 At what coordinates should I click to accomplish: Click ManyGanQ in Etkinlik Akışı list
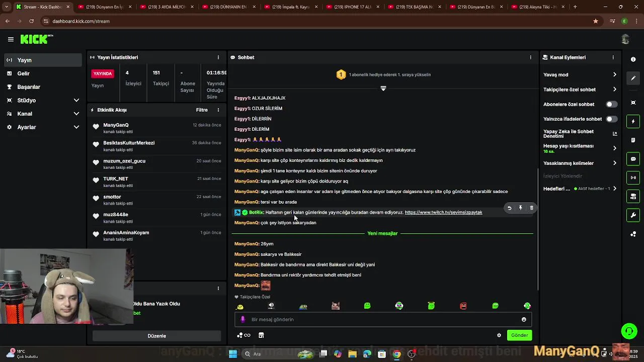click(x=116, y=125)
